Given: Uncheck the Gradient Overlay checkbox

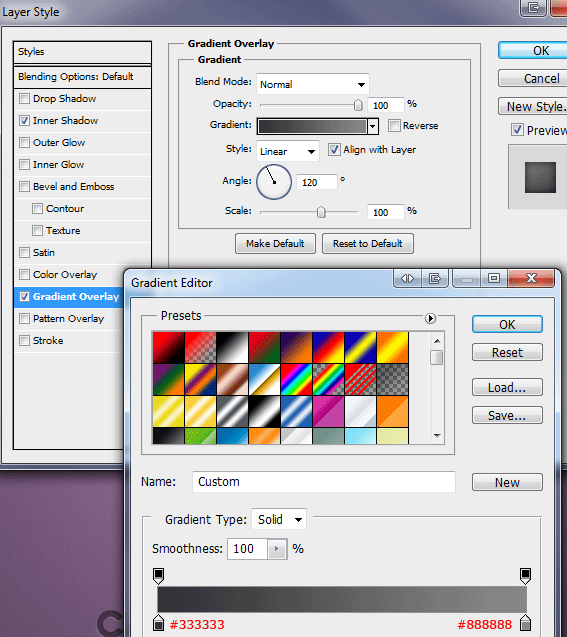Looking at the screenshot, I should pos(24,297).
